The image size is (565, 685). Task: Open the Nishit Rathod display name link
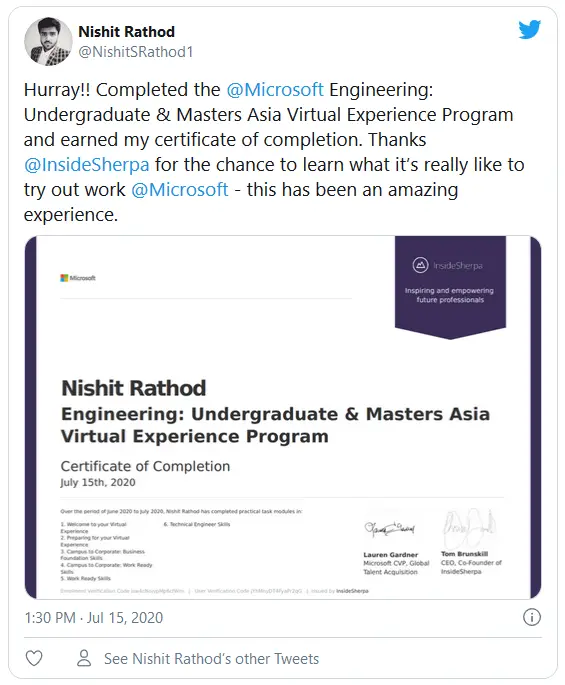[x=127, y=31]
